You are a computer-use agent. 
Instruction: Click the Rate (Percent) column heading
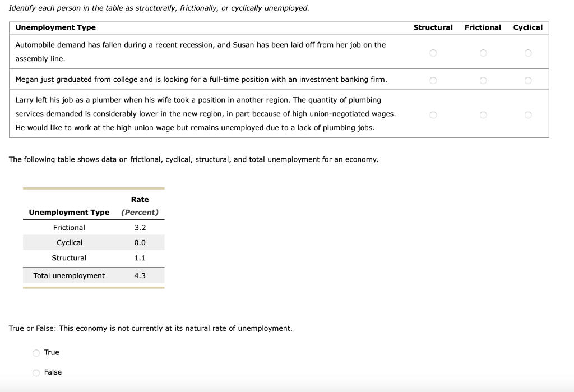tap(140, 206)
